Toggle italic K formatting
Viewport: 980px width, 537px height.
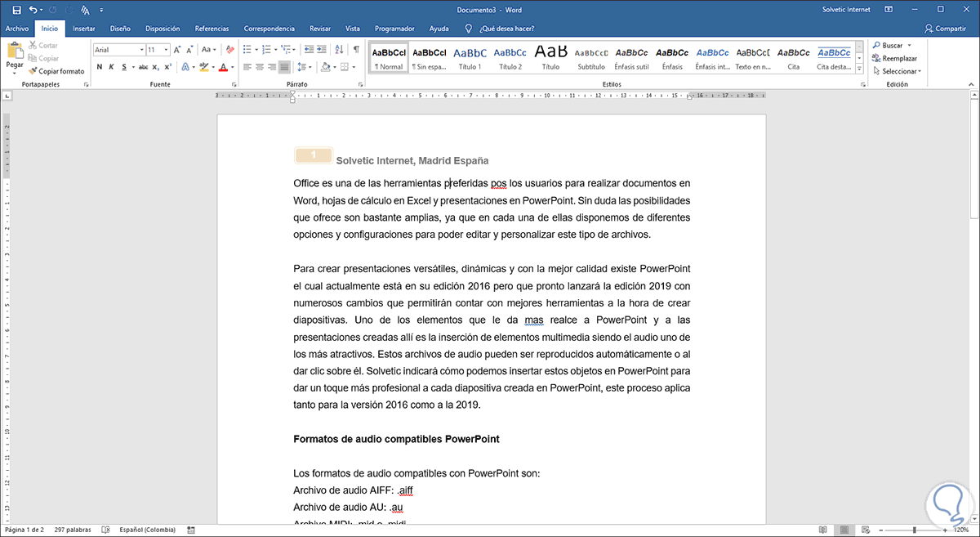point(112,67)
